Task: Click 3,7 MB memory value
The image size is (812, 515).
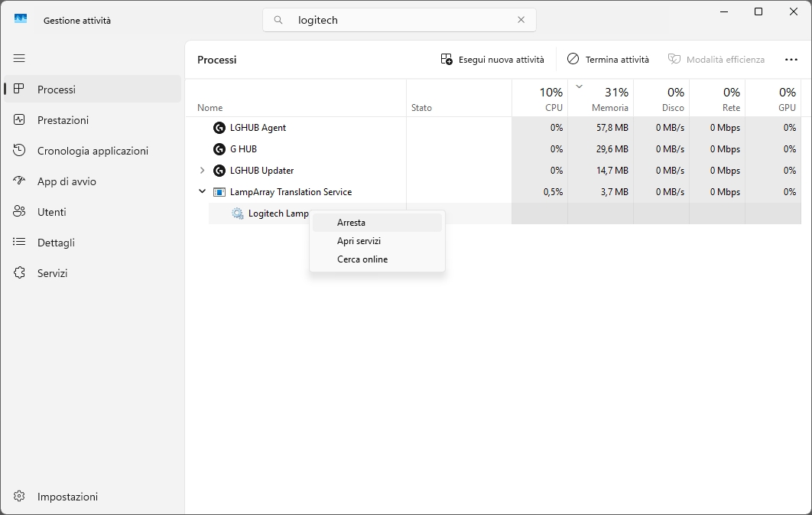Action: (x=615, y=192)
